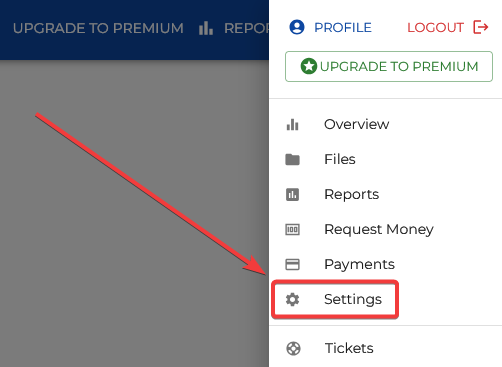Viewport: 502px width, 367px height.
Task: Click the green Upgrade to Premium button
Action: click(x=389, y=66)
